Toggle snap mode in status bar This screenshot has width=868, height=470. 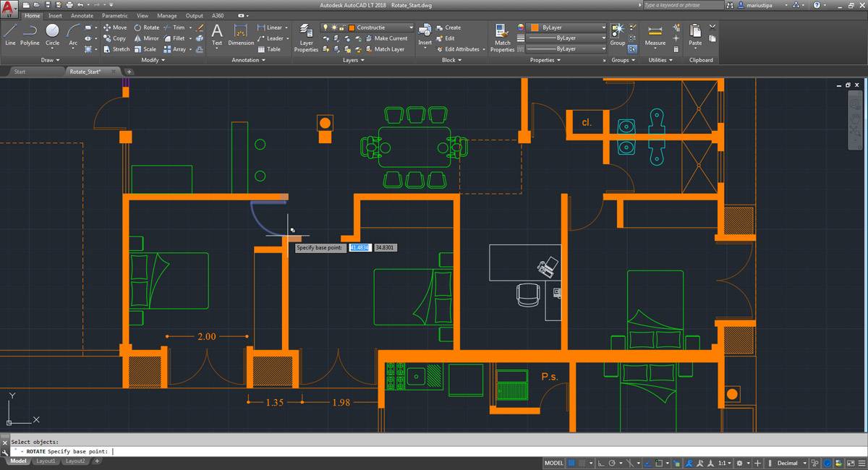(x=583, y=463)
